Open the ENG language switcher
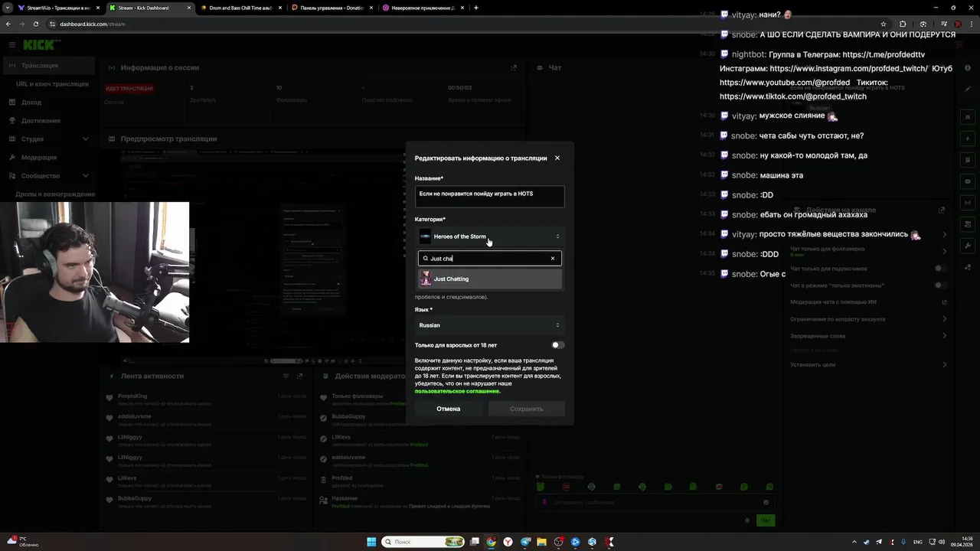The image size is (980, 551). (x=918, y=542)
